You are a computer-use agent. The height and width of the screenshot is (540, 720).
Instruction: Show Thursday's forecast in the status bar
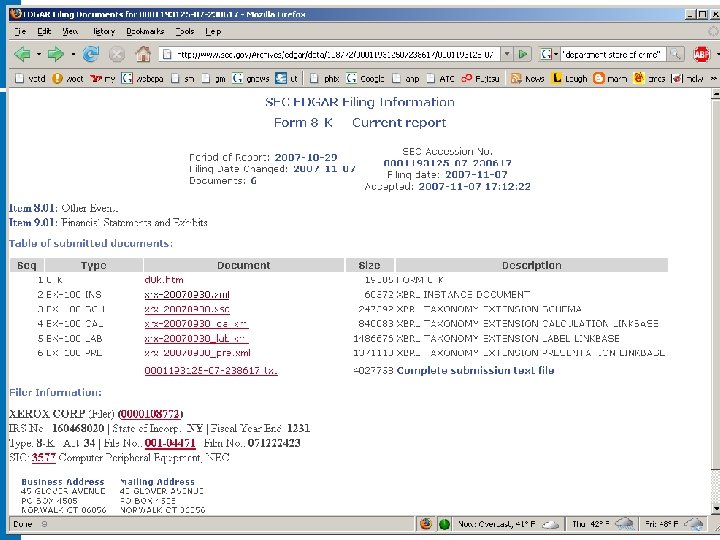(x=603, y=524)
